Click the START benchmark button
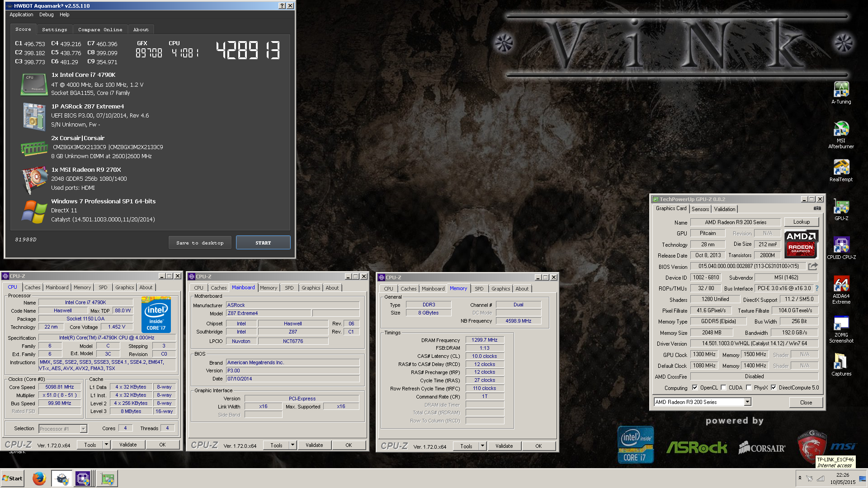Image resolution: width=868 pixels, height=488 pixels. coord(263,243)
